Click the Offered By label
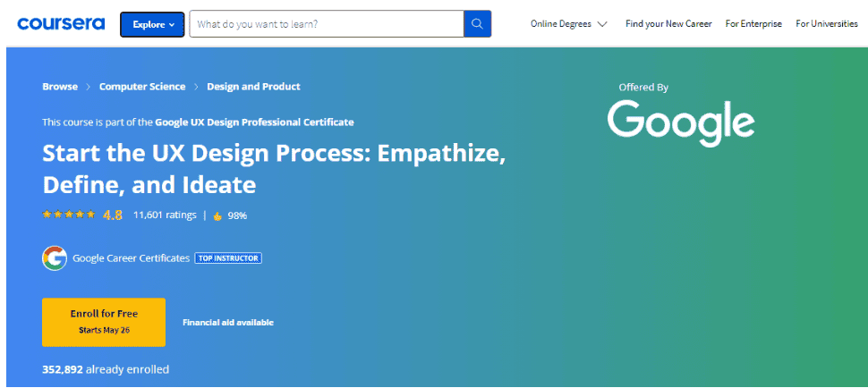Image resolution: width=868 pixels, height=388 pixels. pyautogui.click(x=643, y=88)
